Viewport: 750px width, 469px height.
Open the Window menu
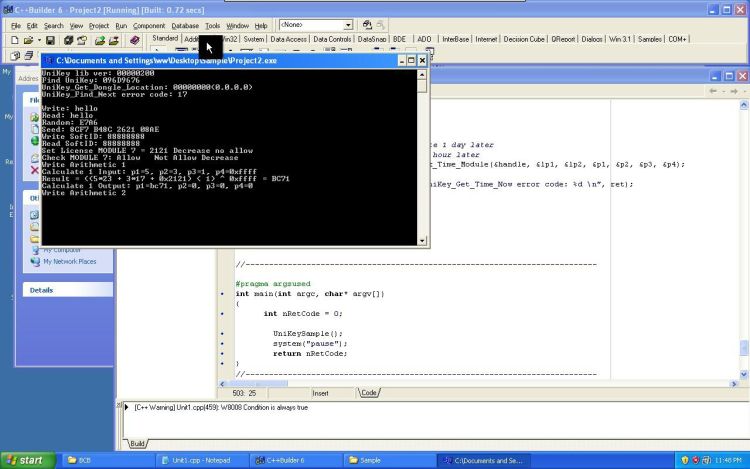coord(237,26)
